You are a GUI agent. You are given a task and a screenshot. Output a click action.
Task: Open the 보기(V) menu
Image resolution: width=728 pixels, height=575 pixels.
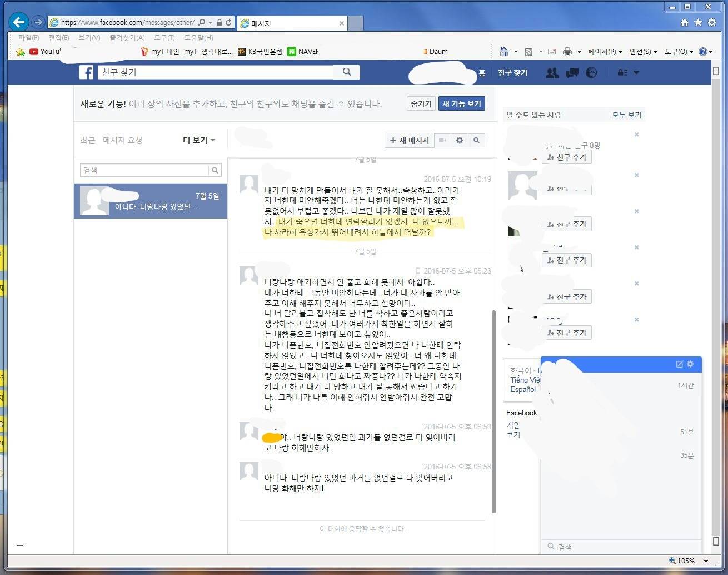tap(88, 38)
